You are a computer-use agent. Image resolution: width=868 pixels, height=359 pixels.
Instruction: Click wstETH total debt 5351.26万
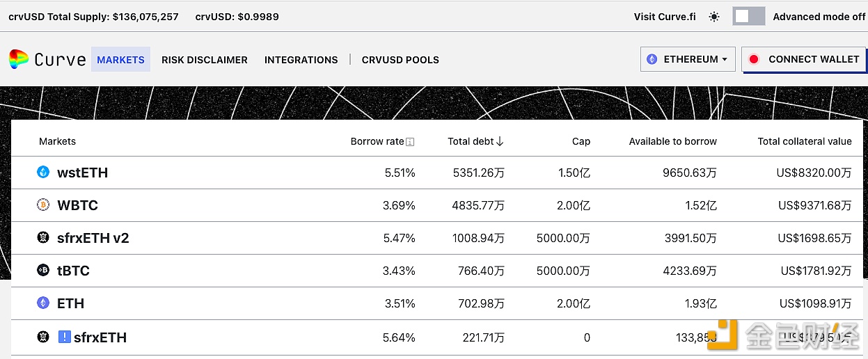click(478, 173)
